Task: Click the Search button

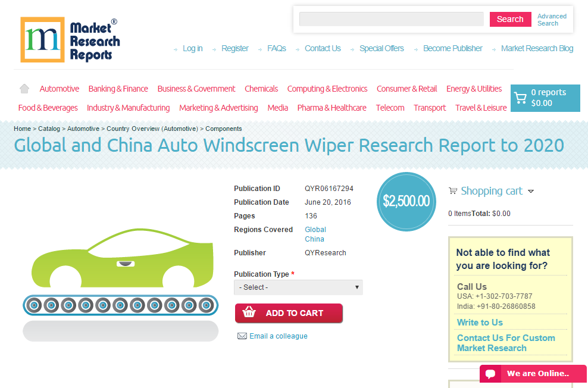Action: (510, 19)
